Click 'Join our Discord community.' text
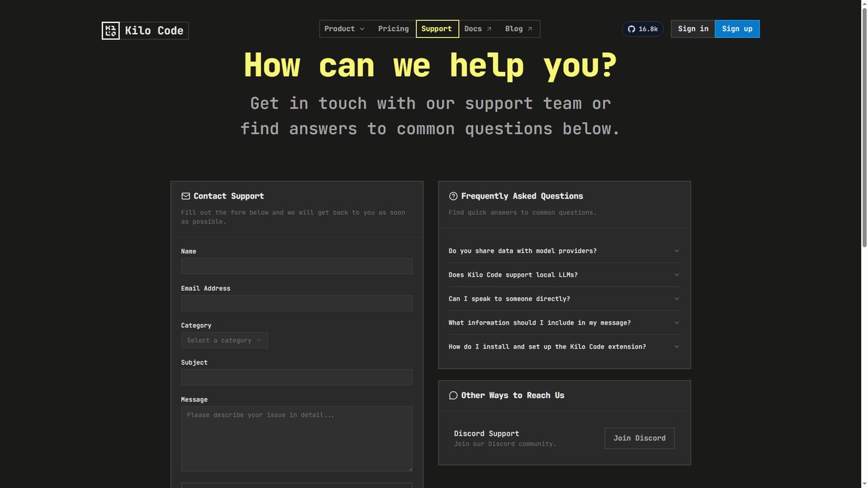This screenshot has height=488, width=868. point(505,444)
